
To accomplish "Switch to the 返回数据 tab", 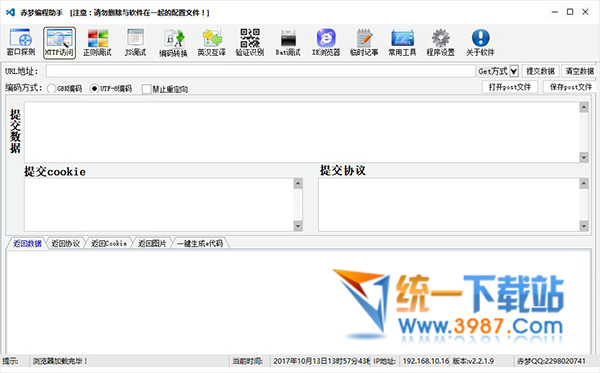I will (x=27, y=243).
